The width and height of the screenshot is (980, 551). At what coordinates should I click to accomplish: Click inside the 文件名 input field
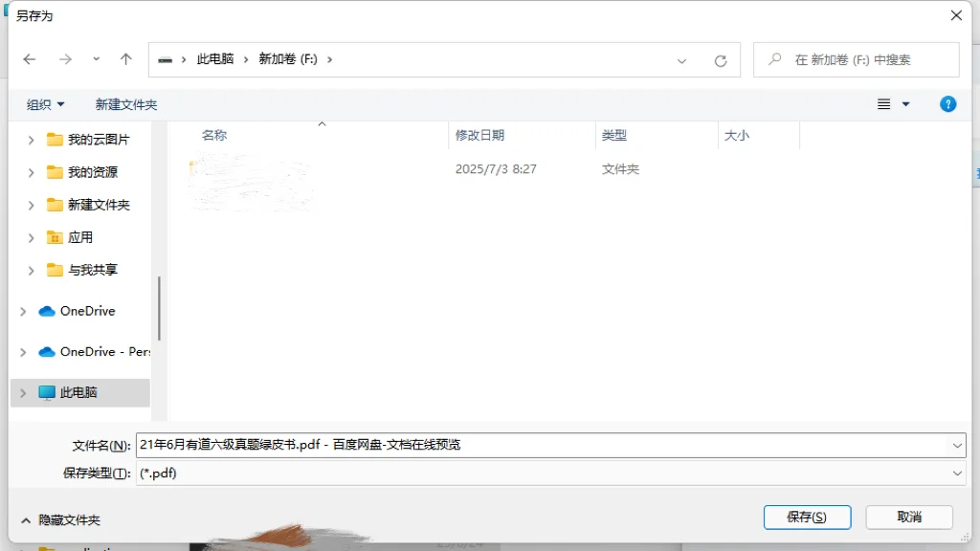click(479, 444)
